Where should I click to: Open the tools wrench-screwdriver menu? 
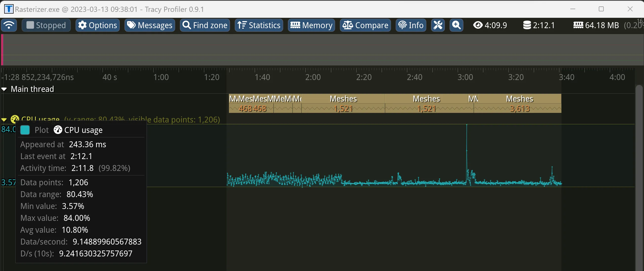click(x=438, y=25)
